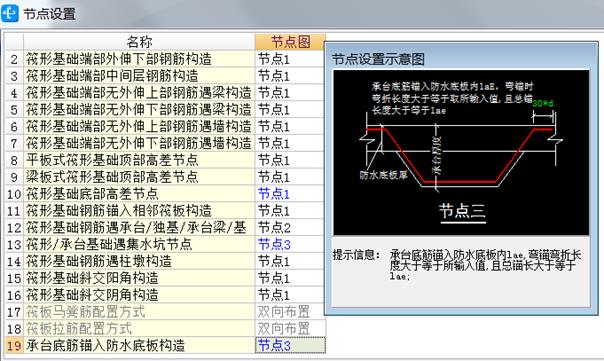Screen dimensions: 604x361
Task: Select row 筏形基础端部无外伸下部钢筋遇墙构造
Action: point(139,143)
